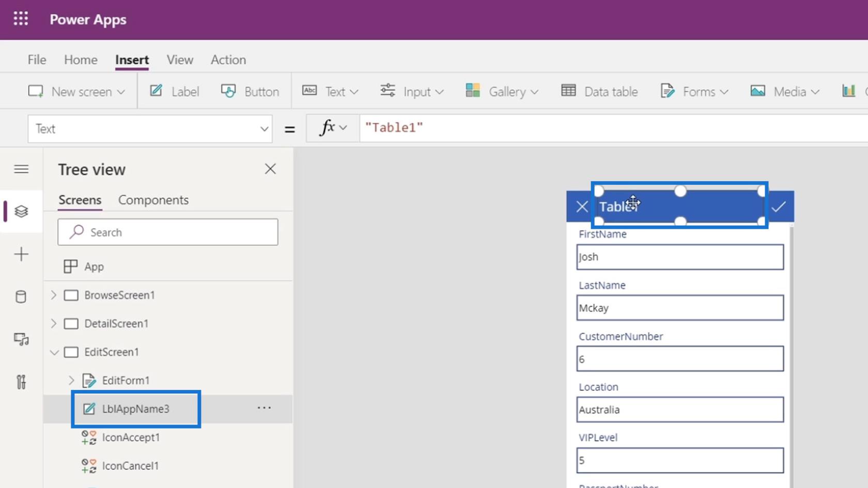The image size is (868, 488).
Task: Open the Gallery dropdown
Action: point(502,91)
